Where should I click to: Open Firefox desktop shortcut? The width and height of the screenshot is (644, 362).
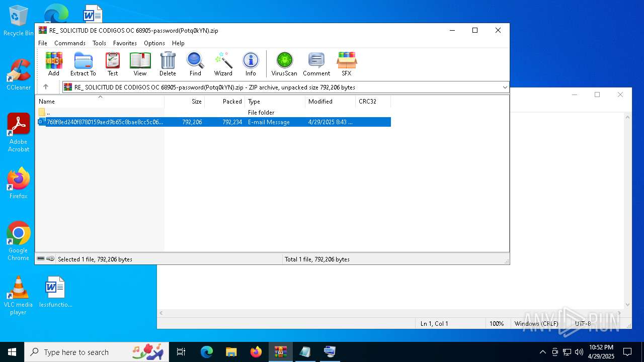(x=19, y=184)
